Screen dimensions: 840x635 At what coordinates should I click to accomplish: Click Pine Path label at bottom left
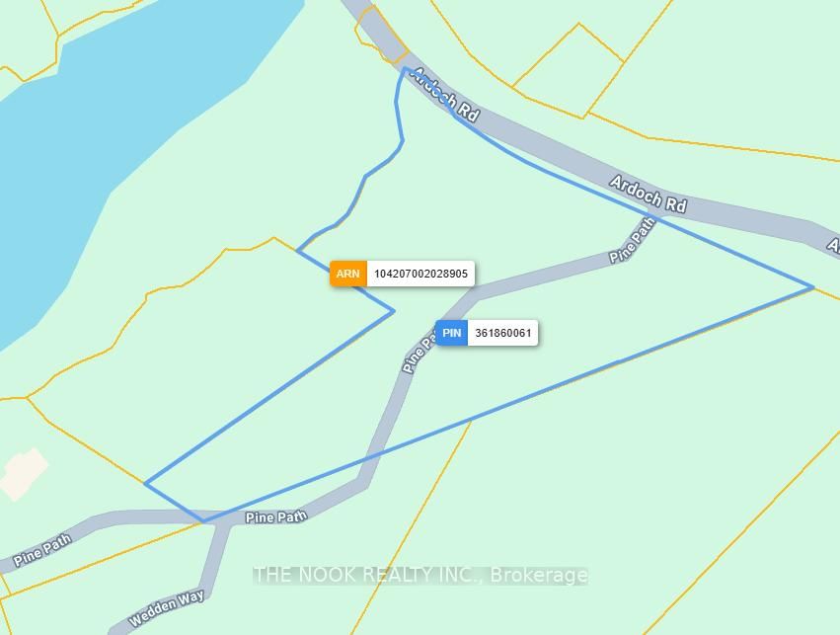click(42, 550)
